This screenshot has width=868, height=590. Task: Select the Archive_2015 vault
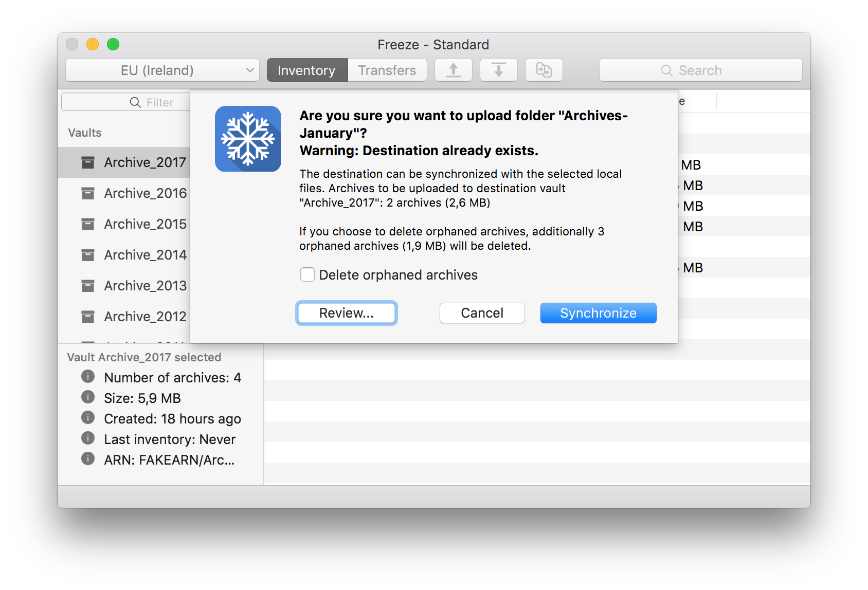point(124,224)
